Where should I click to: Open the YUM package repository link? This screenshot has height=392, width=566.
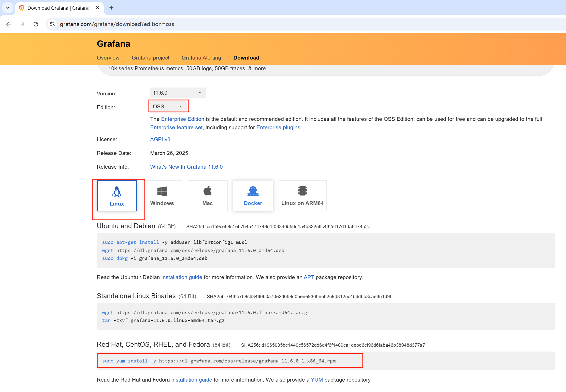(x=317, y=380)
